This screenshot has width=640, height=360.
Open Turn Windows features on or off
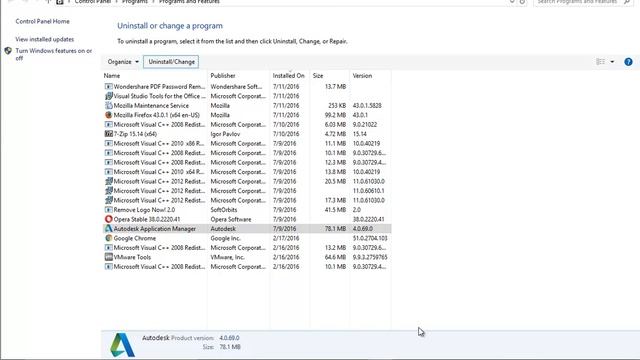[53, 54]
